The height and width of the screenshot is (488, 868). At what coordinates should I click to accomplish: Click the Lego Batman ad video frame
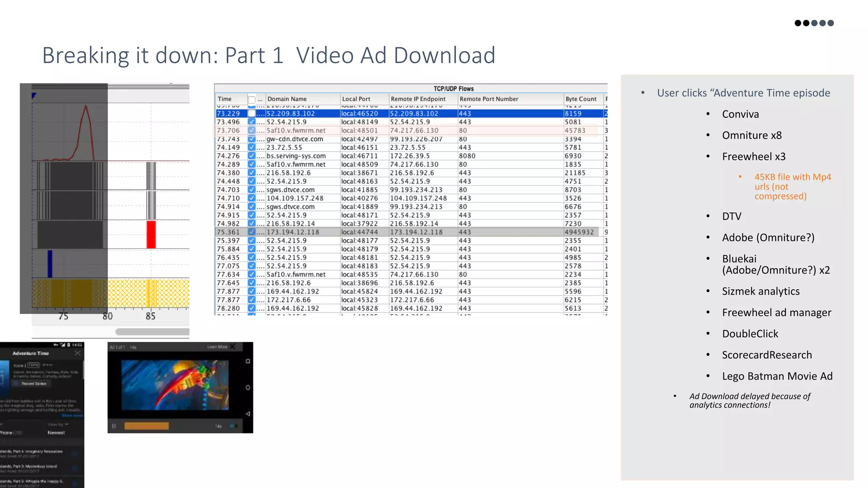(175, 385)
